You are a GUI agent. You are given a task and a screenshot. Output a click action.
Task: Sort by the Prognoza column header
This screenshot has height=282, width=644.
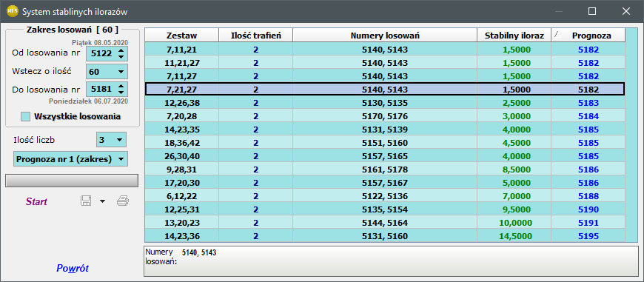(588, 36)
